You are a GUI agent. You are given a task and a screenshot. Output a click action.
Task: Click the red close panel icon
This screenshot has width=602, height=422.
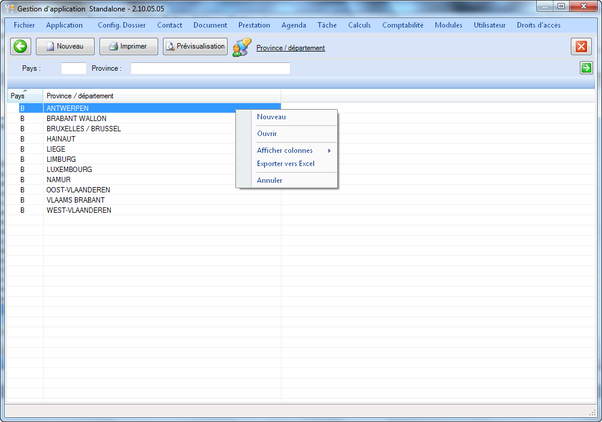[581, 46]
